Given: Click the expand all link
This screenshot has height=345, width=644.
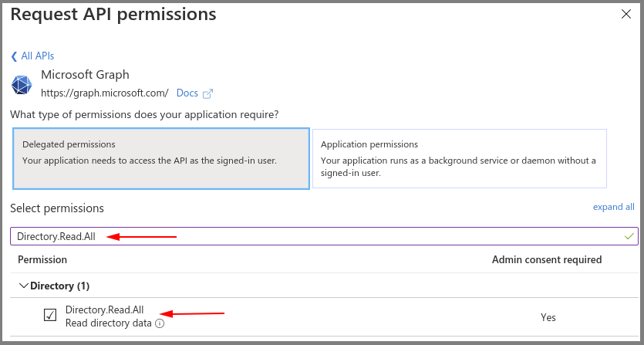Looking at the screenshot, I should click(613, 207).
